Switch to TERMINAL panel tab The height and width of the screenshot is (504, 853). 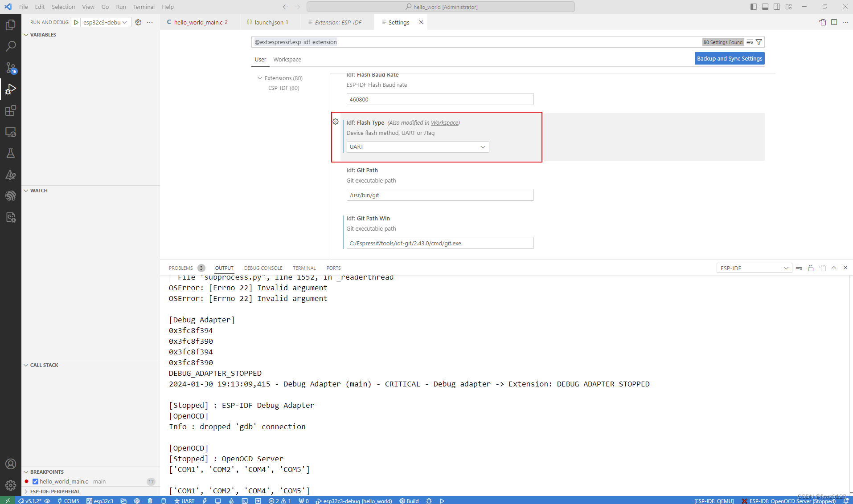[x=304, y=268]
